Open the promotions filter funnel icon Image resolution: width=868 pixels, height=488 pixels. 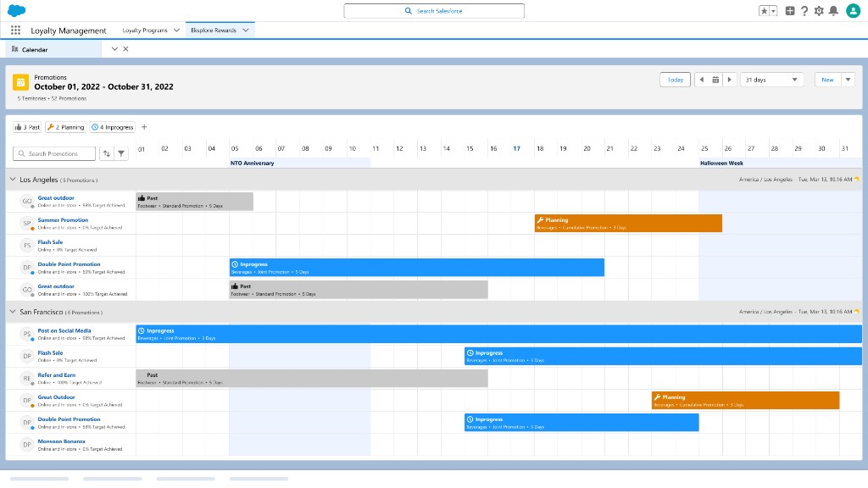120,153
